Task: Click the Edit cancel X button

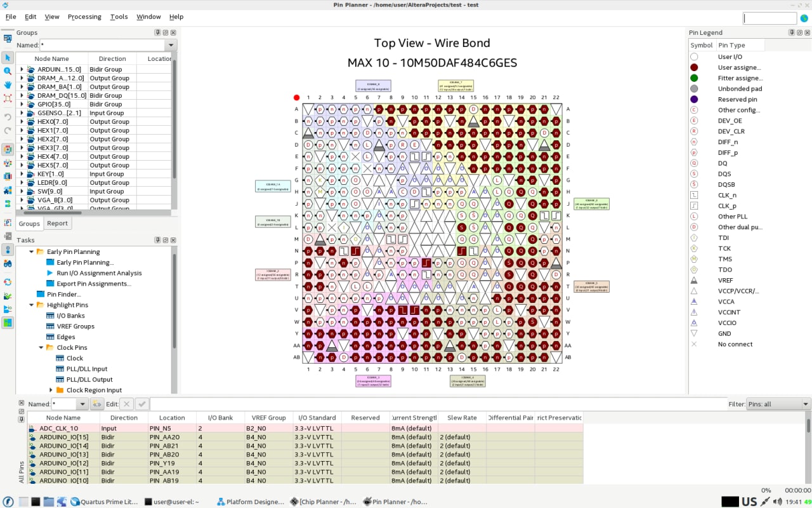Action: click(x=126, y=404)
